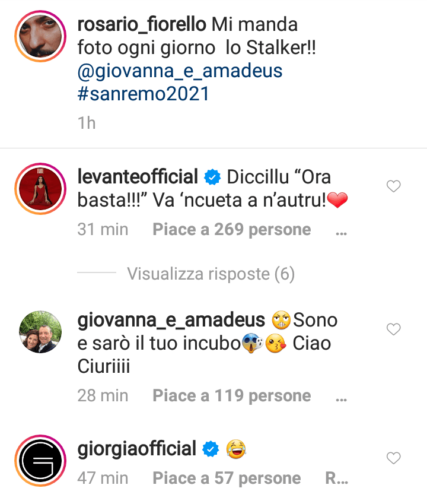View likes 'Piace a 269 persone'
427x504 pixels.
pyautogui.click(x=231, y=229)
